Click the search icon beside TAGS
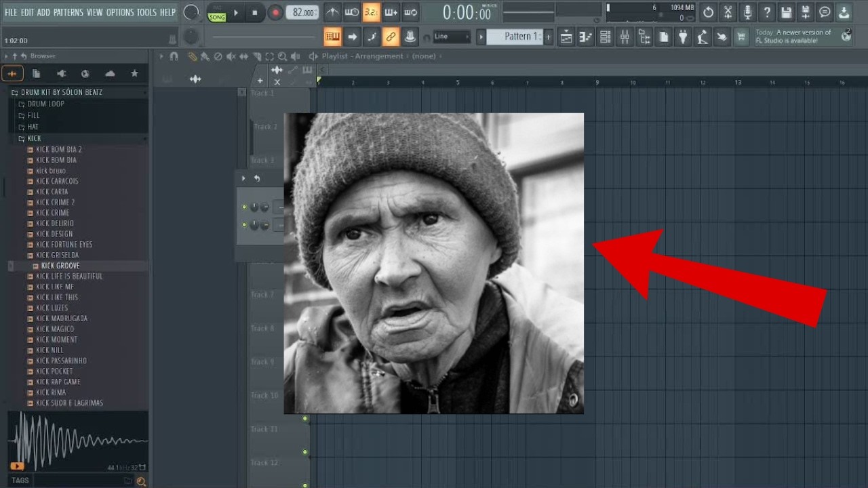868x488 pixels. pos(141,481)
